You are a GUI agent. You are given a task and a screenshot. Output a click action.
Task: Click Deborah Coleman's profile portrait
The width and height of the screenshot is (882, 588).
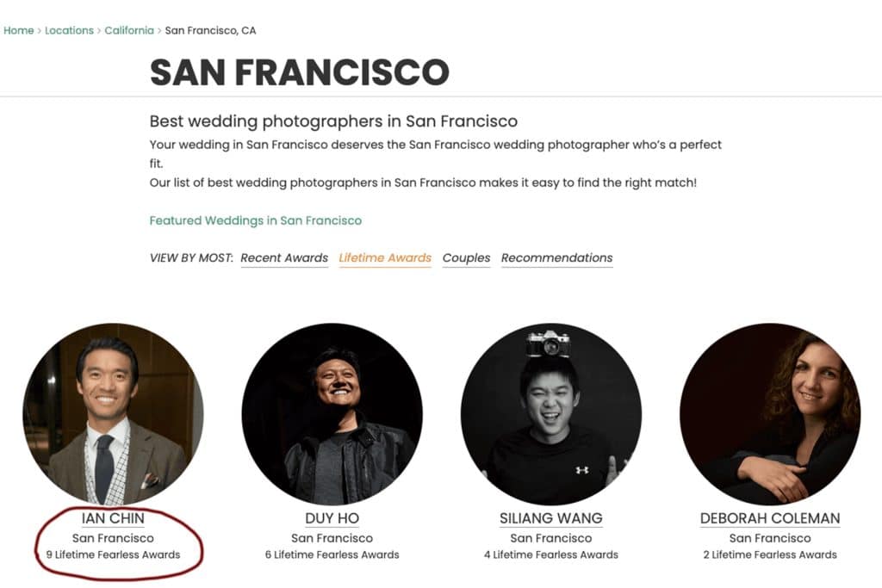point(770,413)
